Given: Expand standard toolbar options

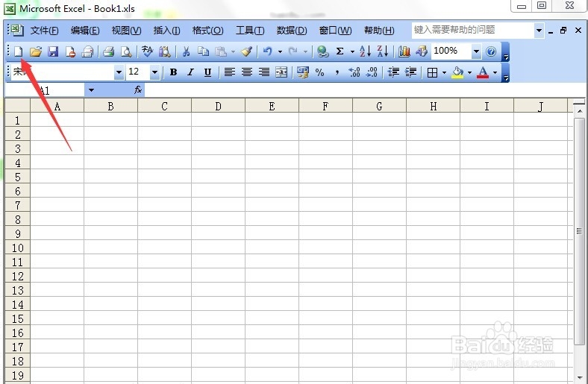Looking at the screenshot, I should point(505,51).
